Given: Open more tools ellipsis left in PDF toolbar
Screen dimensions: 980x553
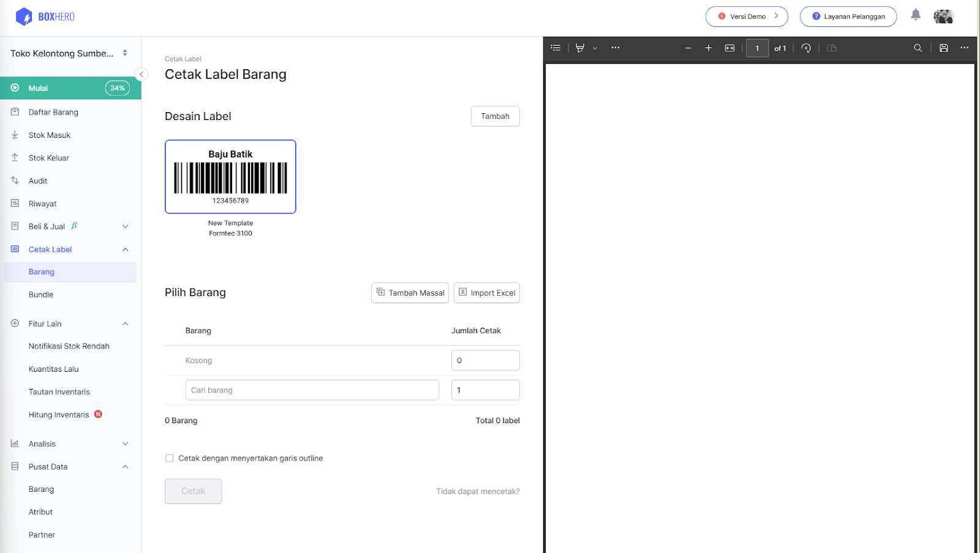Looking at the screenshot, I should point(616,48).
